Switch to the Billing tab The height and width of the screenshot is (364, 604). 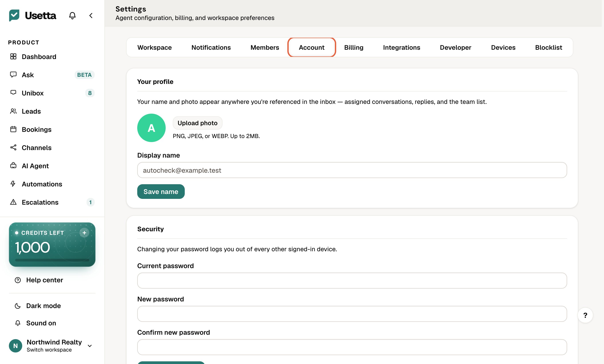tap(354, 47)
